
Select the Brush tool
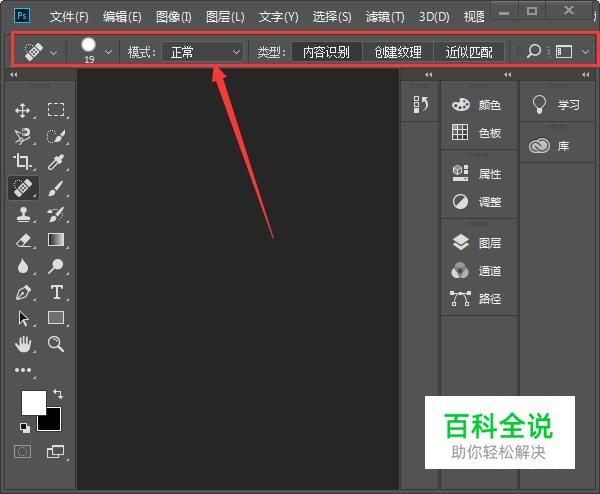[56, 188]
